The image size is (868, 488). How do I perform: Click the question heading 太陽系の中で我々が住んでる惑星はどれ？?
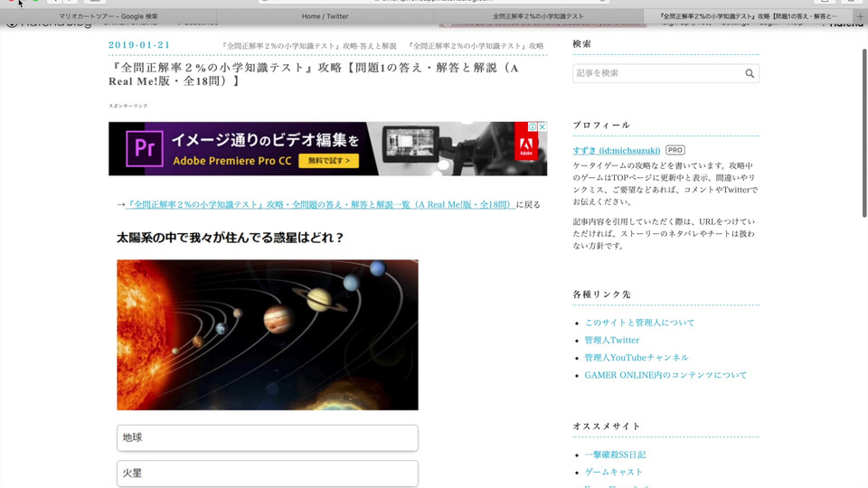(230, 238)
